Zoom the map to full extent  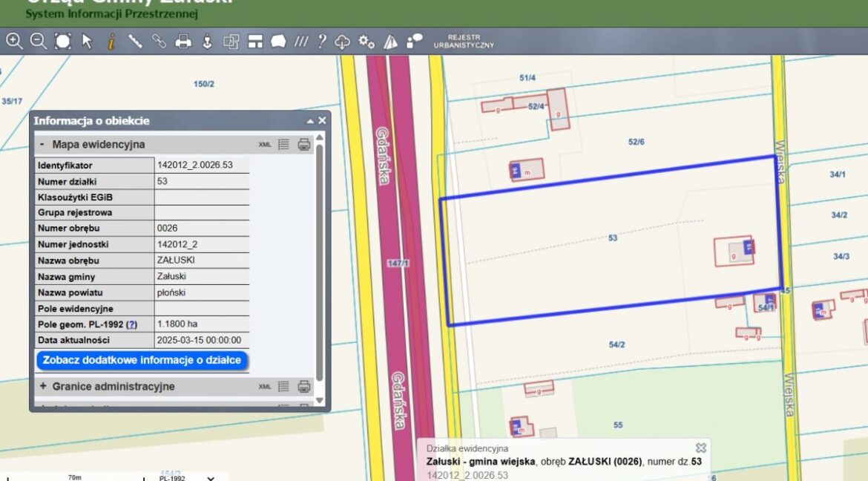(62, 41)
